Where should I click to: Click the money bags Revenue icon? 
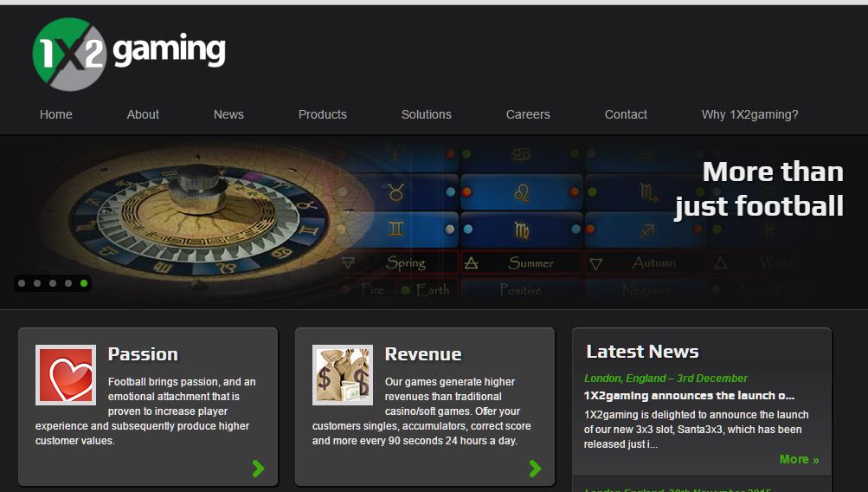tap(343, 375)
